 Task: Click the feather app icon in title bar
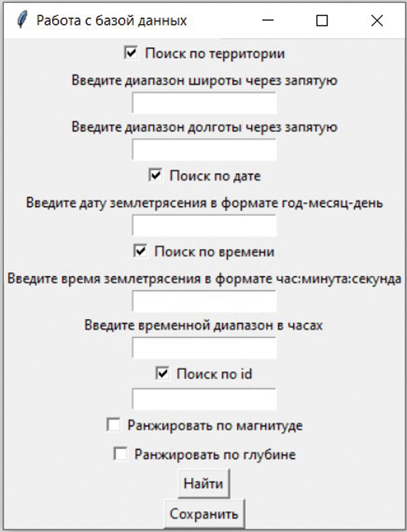click(22, 20)
